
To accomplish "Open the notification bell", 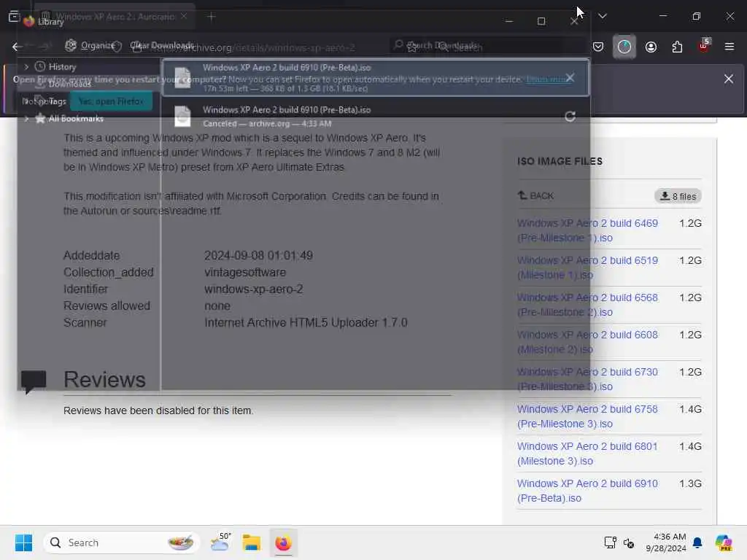I will [697, 542].
